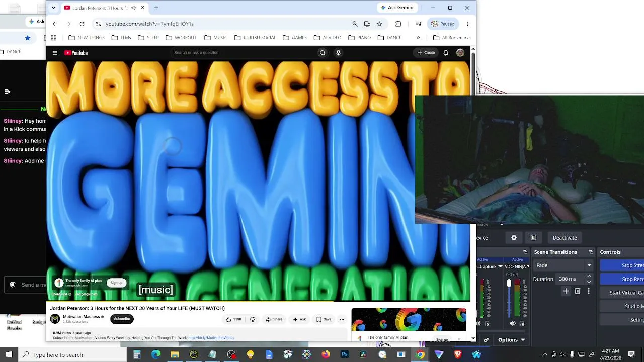Viewport: 644px width, 362px height.
Task: Click the YouTube Create button
Action: pos(426,53)
